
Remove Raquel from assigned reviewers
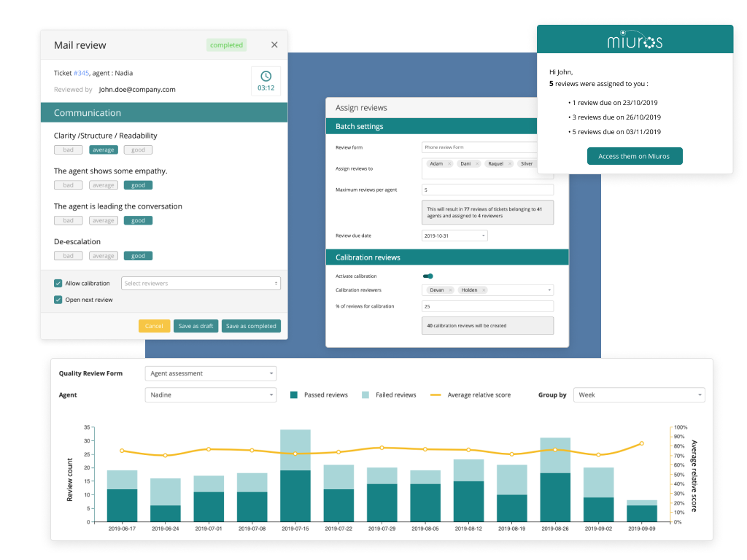[510, 164]
